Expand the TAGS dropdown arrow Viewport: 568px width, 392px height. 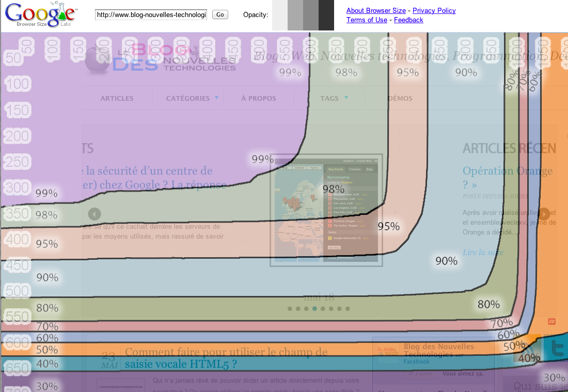click(346, 98)
